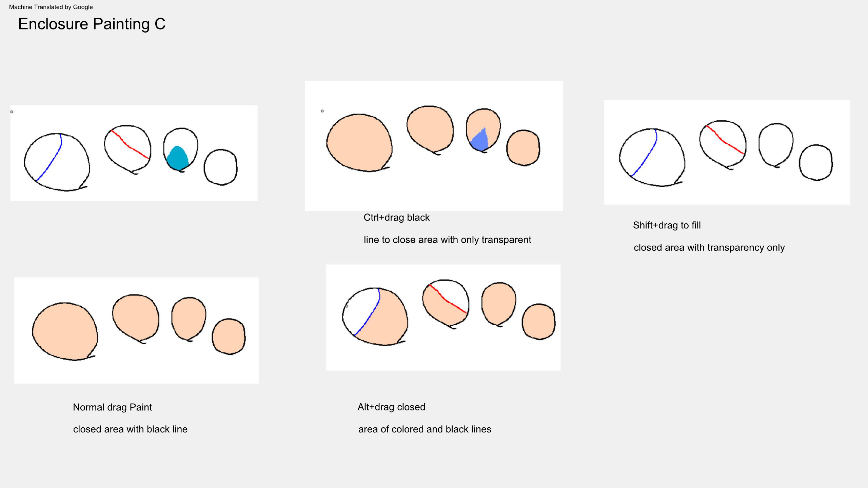Click the largest peach circle in the Normal drag image

point(65,331)
